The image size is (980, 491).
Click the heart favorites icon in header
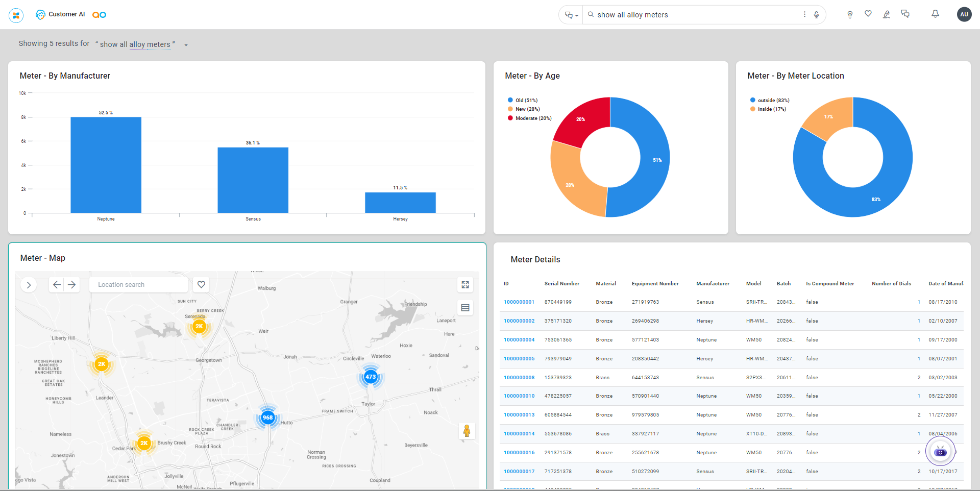868,14
